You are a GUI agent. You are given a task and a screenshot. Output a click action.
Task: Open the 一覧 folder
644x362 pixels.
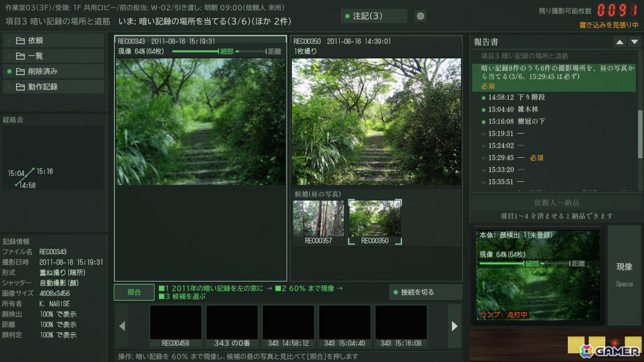tap(54, 56)
